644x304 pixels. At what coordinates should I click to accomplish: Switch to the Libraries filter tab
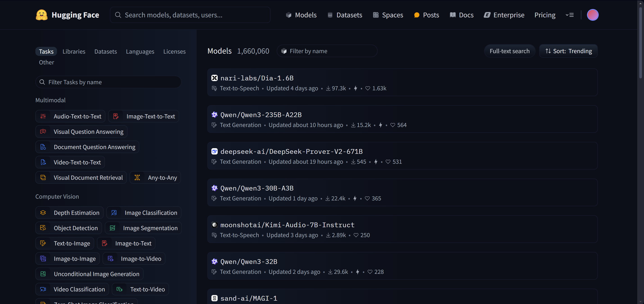[74, 52]
